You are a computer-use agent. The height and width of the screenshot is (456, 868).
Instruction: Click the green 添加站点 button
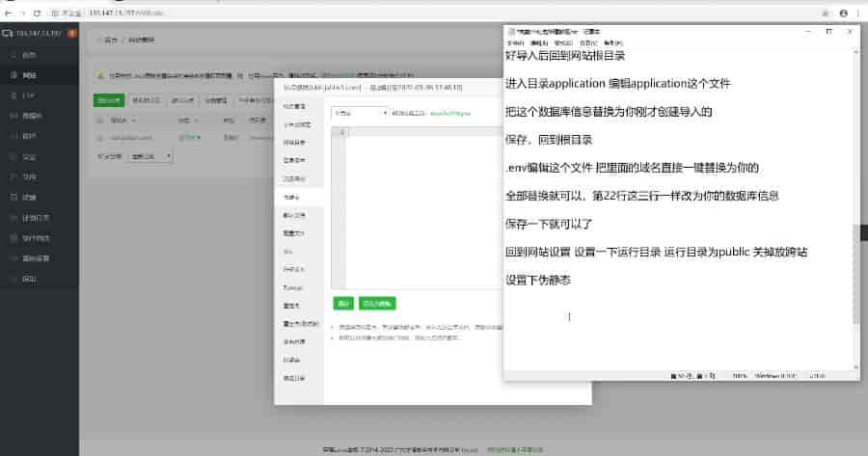click(108, 99)
